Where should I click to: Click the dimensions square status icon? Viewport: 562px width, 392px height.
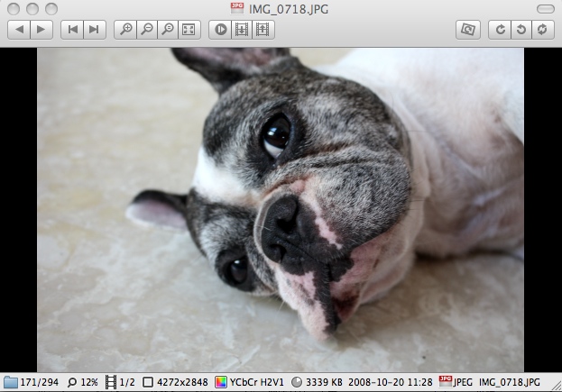[x=148, y=382]
